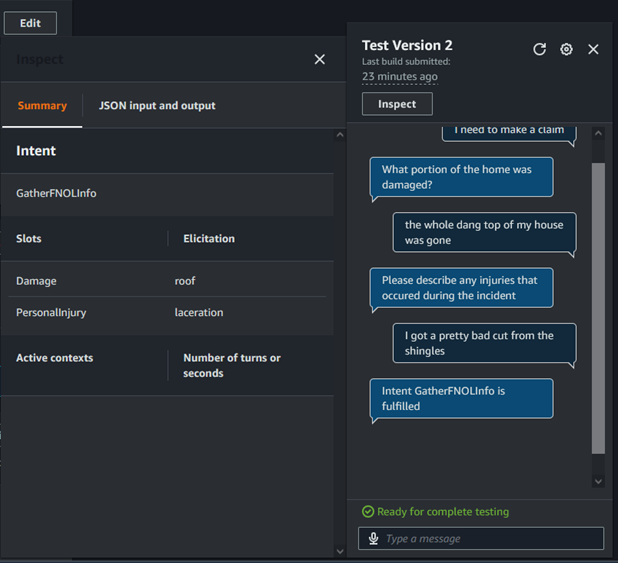Select the 'Intent GatherFNOLInfo is fulfilled' message
The height and width of the screenshot is (563, 618).
pos(460,398)
